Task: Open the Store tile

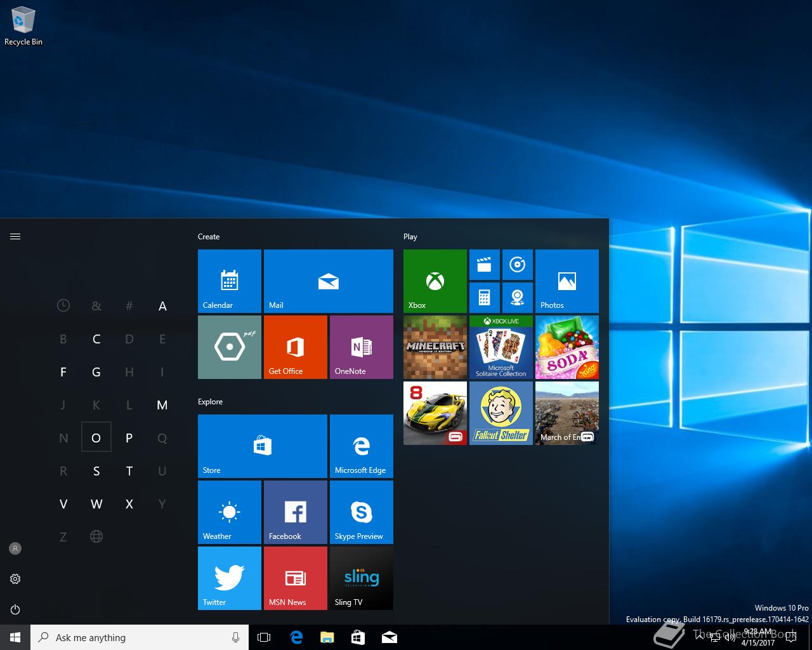Action: pyautogui.click(x=263, y=446)
